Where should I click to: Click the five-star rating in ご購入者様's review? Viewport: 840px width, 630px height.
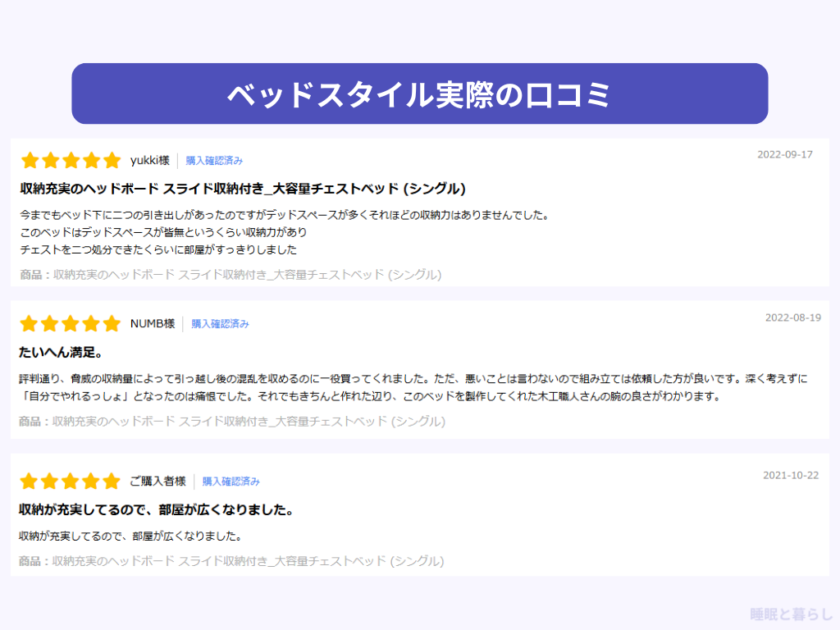(71, 481)
